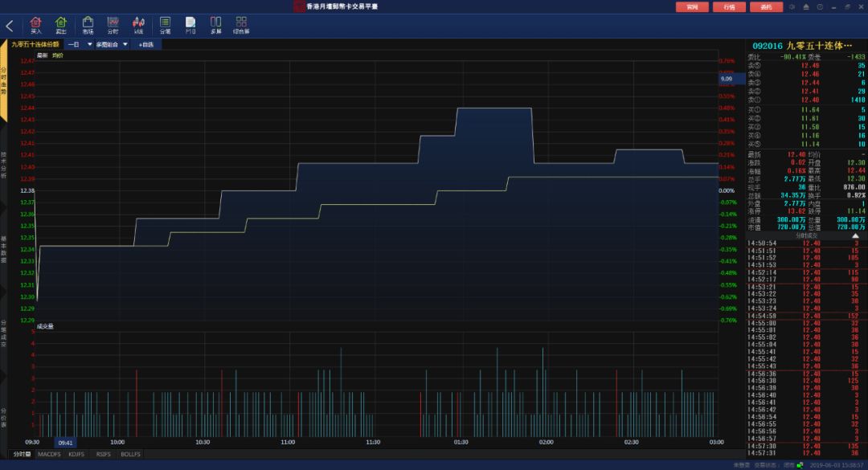
Task: Click the 14:50:54 trade record row
Action: click(806, 243)
